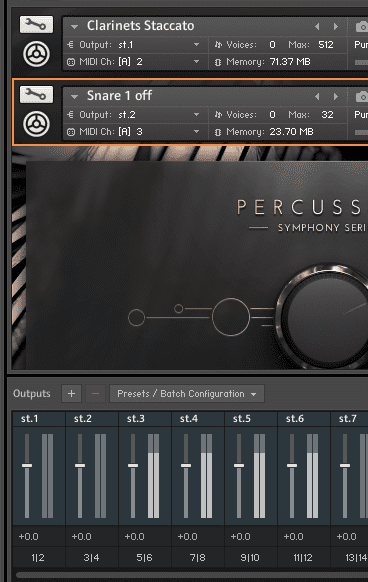The image size is (368, 582).
Task: Go to the previous preset for Snare 1 off
Action: 317,97
